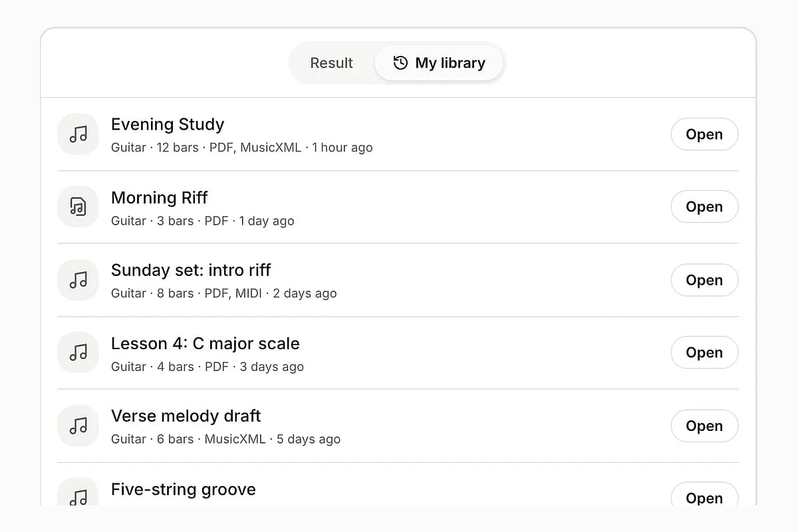Open Sunday set: intro riff

(704, 280)
